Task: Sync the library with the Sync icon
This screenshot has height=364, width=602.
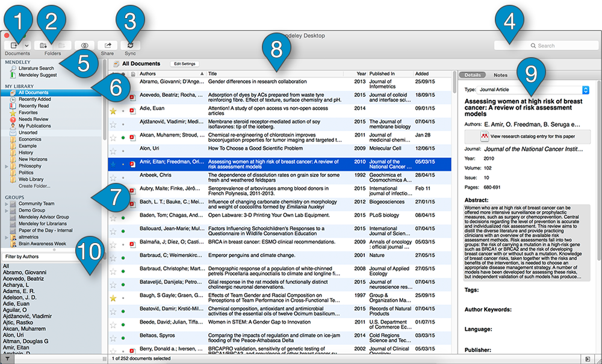Action: click(x=131, y=45)
